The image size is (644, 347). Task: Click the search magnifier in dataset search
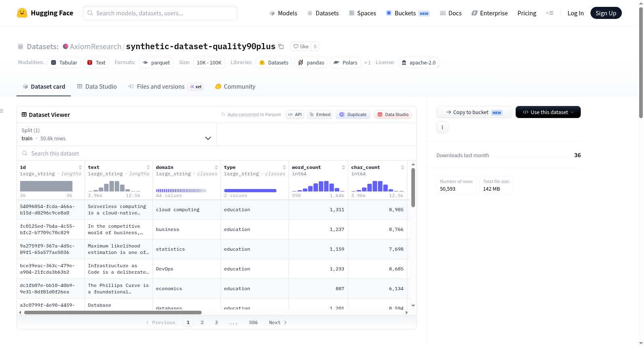click(x=25, y=153)
